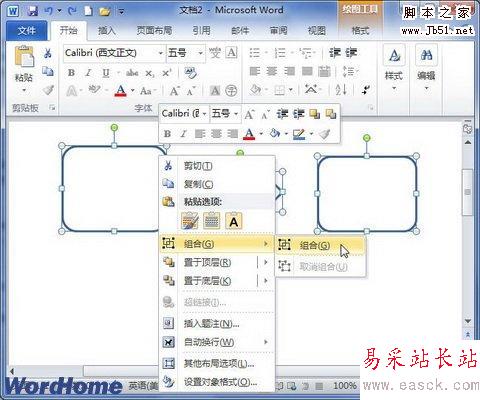This screenshot has height=400, width=480.
Task: Click Keep Text Only paste option A
Action: click(234, 221)
